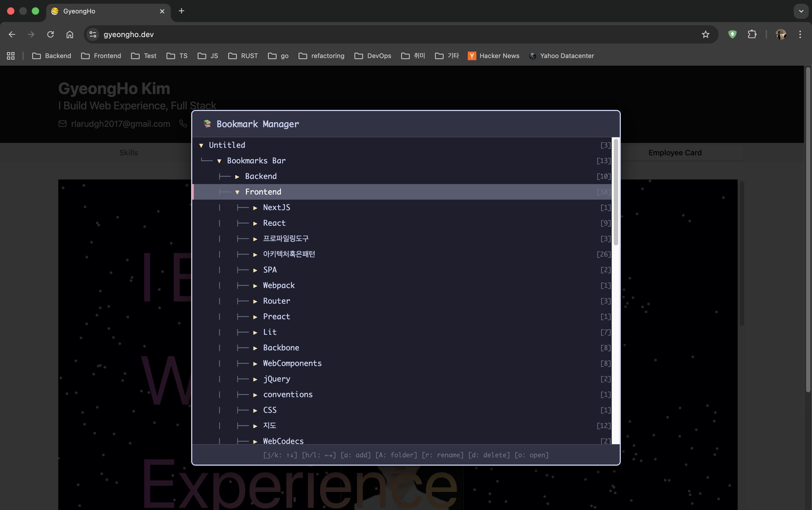Expand the WebComponents tree item
The height and width of the screenshot is (510, 812).
point(255,364)
